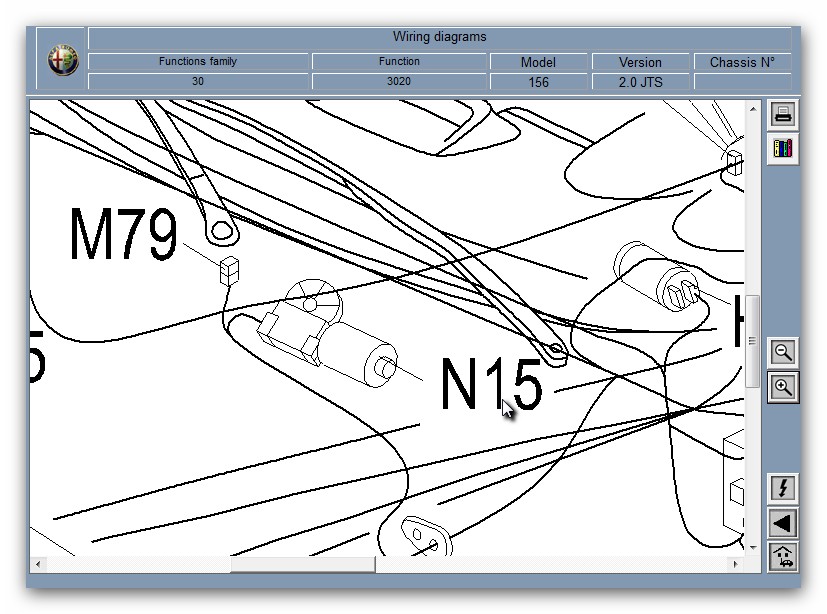Click the Function value 3020
The width and height of the screenshot is (827, 614).
tap(399, 82)
